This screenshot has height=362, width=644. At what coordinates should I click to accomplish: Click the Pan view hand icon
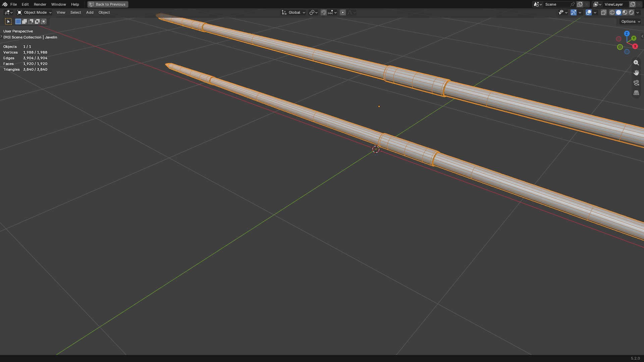pyautogui.click(x=636, y=73)
